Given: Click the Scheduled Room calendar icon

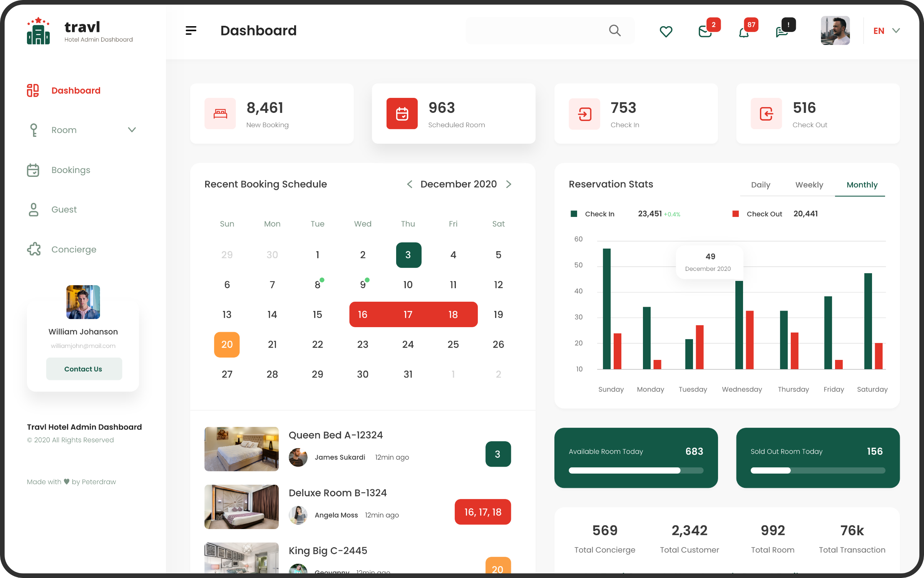Looking at the screenshot, I should pos(402,114).
